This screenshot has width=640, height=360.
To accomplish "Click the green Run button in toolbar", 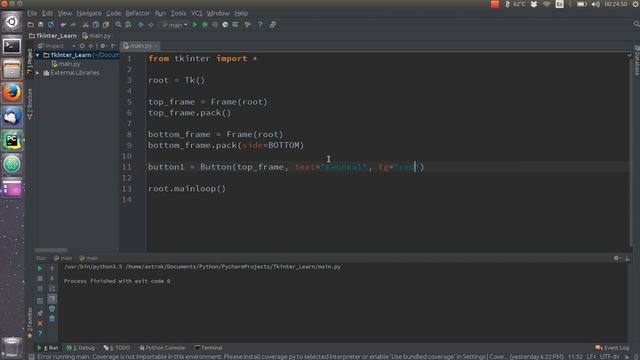I will 195,24.
